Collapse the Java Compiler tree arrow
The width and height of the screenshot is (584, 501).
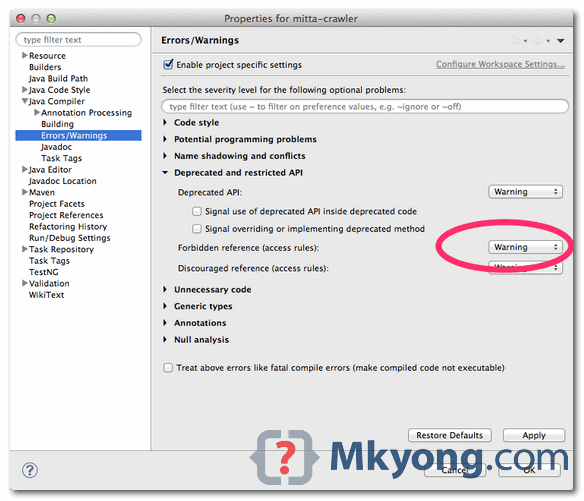[x=25, y=101]
